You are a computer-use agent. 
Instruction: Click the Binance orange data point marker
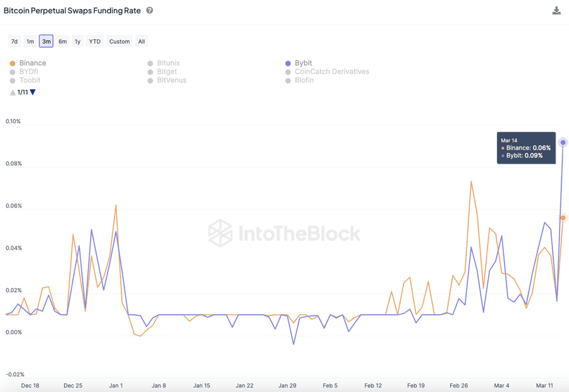tap(563, 218)
